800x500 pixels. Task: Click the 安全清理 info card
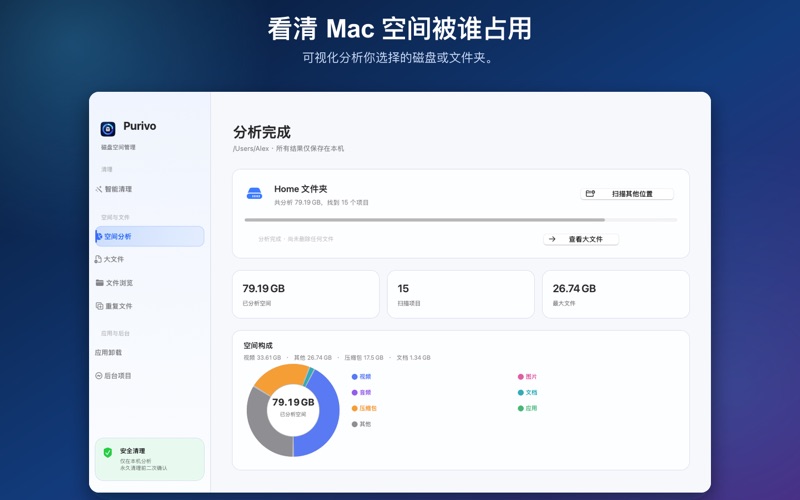[149, 459]
